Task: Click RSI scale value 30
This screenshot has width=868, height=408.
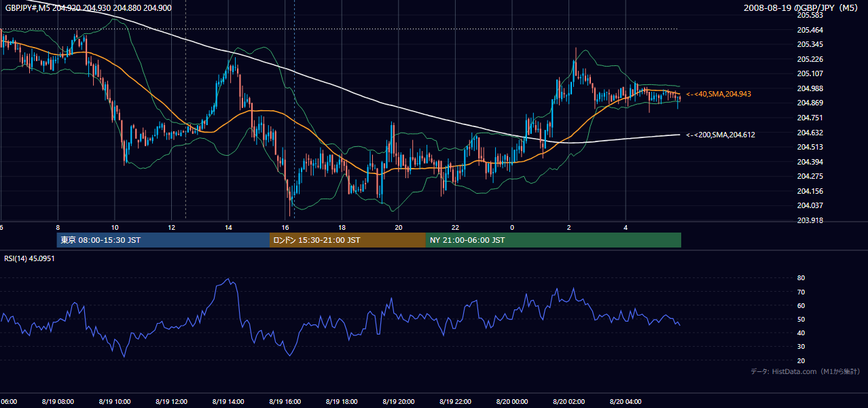Action: (801, 347)
